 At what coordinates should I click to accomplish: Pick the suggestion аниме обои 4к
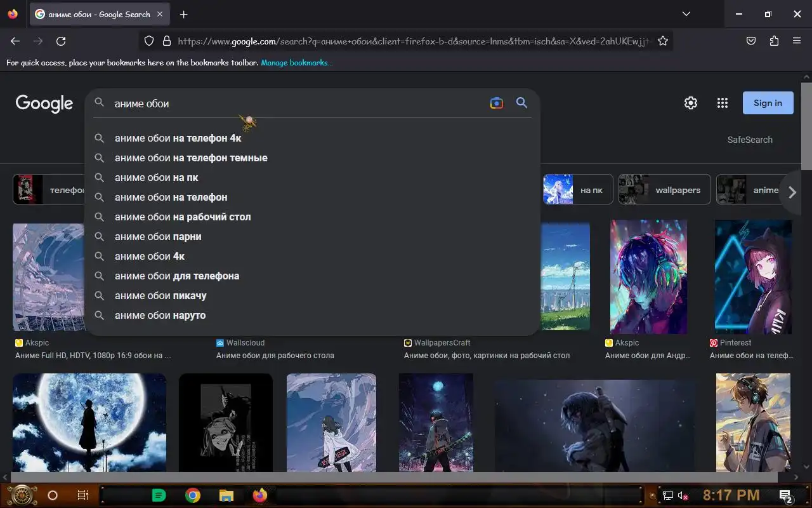[312, 256]
